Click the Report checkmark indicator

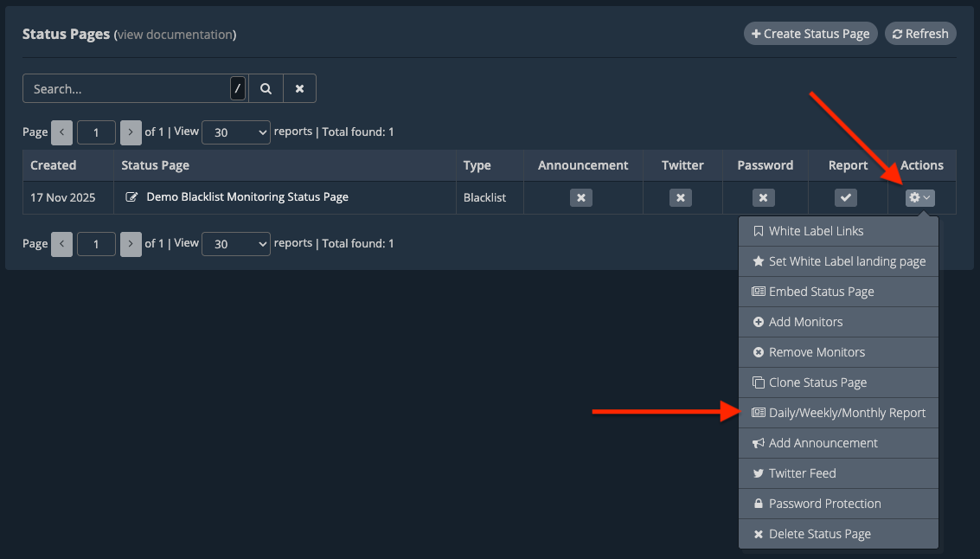[845, 198]
